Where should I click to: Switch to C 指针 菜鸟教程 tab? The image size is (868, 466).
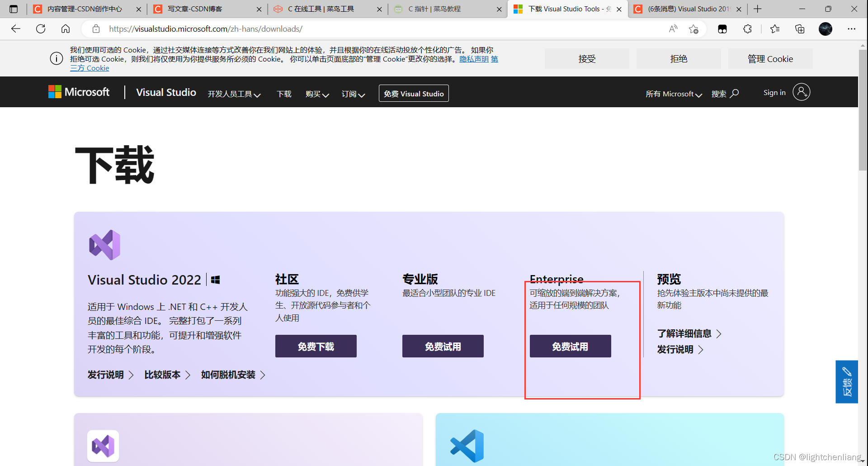pos(448,9)
